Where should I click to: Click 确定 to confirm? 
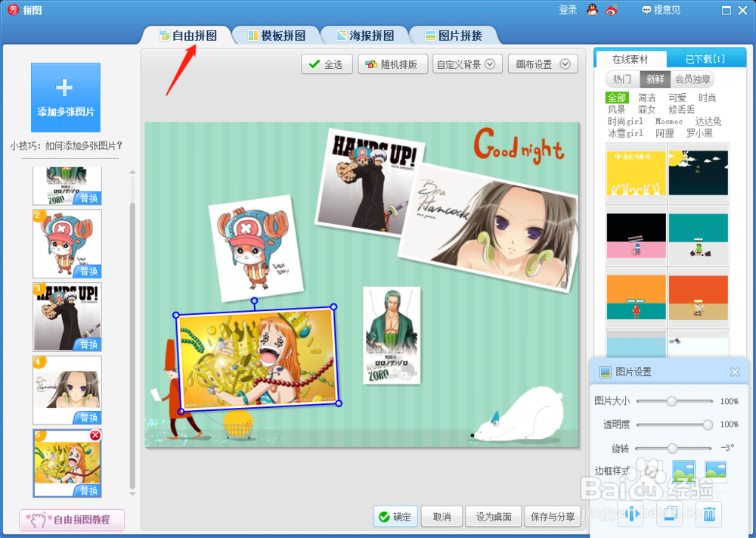(x=395, y=517)
